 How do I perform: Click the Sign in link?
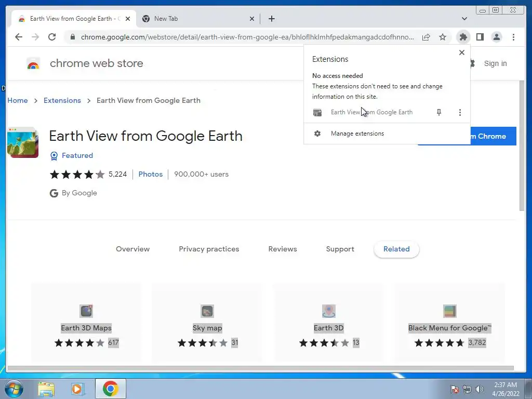[x=495, y=63]
